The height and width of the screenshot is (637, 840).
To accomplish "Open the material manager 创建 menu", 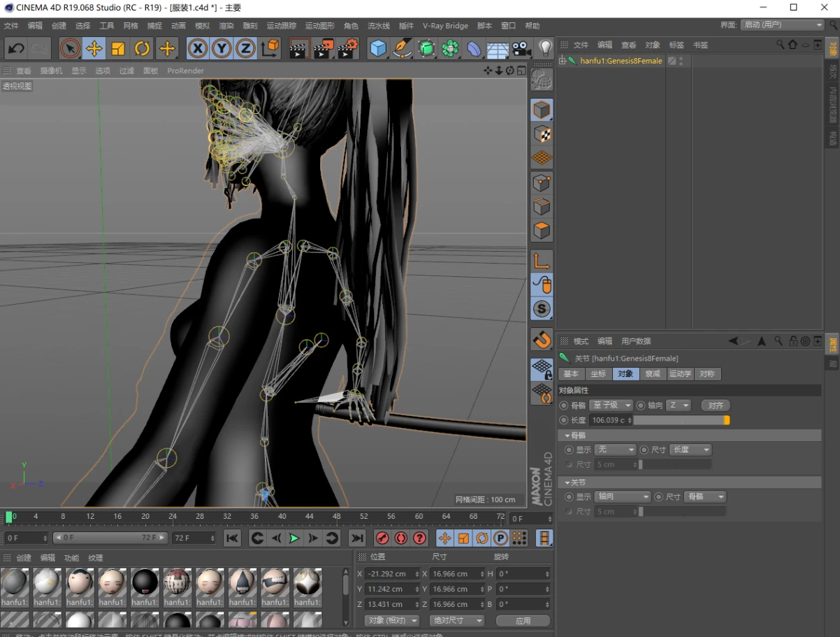I will pyautogui.click(x=24, y=558).
